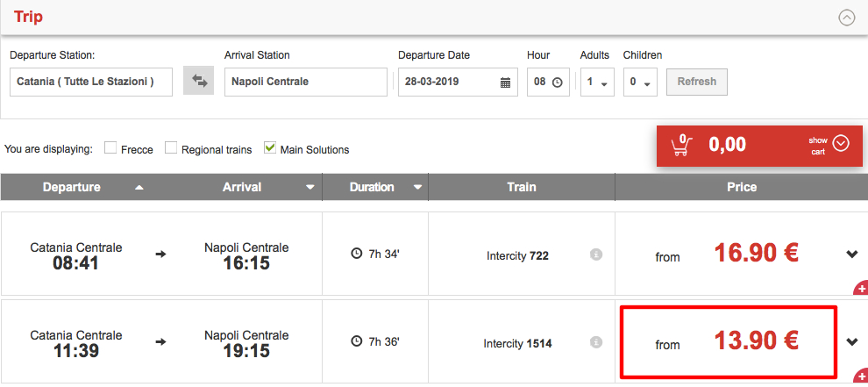Enable the Regional trains checkbox
Image resolution: width=868 pixels, height=387 pixels.
tap(171, 148)
